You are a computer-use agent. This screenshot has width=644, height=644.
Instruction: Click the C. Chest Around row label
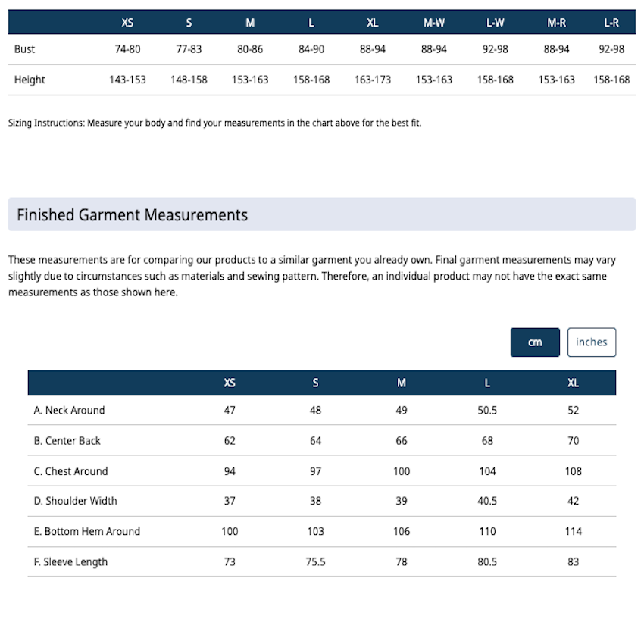pyautogui.click(x=70, y=471)
